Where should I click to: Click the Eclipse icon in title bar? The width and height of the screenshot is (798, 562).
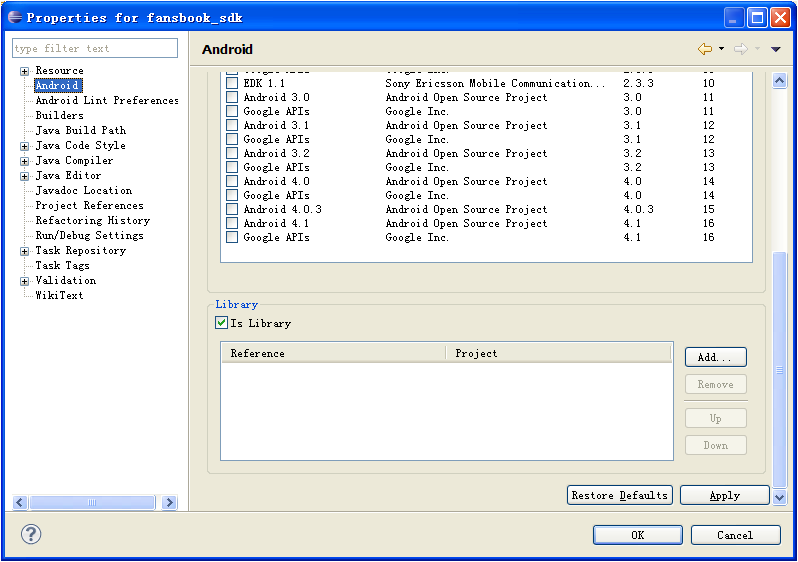(15, 17)
